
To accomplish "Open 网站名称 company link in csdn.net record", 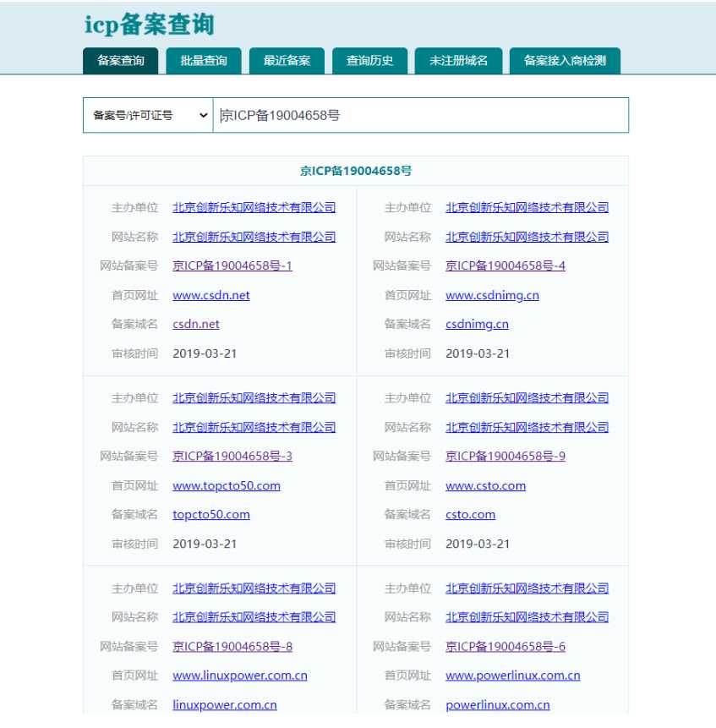I will click(254, 237).
